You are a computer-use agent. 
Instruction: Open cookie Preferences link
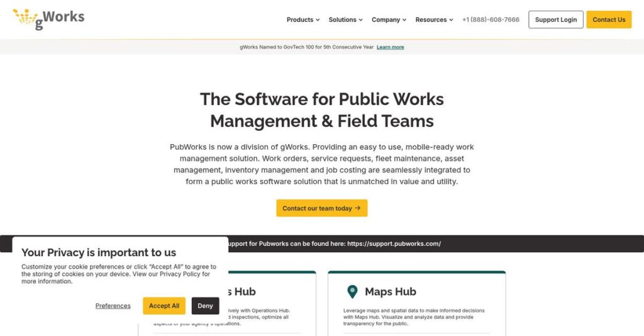pyautogui.click(x=113, y=306)
